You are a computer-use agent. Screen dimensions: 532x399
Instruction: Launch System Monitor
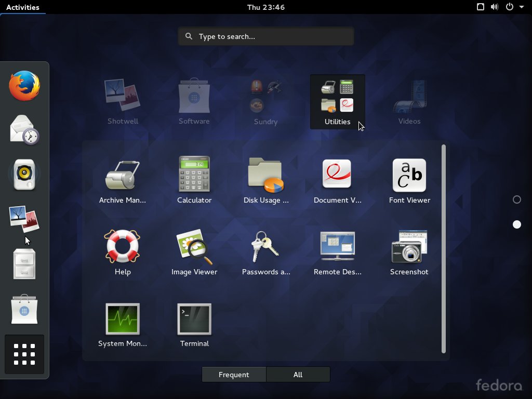[123, 322]
